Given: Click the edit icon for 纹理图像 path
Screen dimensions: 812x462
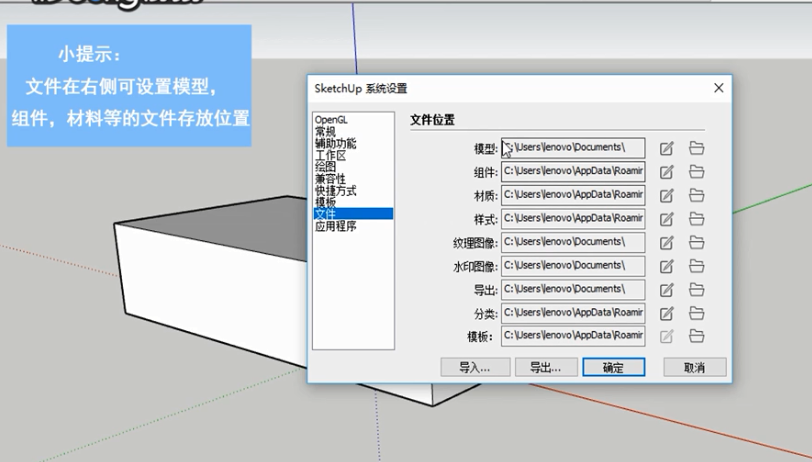Looking at the screenshot, I should pyautogui.click(x=666, y=243).
